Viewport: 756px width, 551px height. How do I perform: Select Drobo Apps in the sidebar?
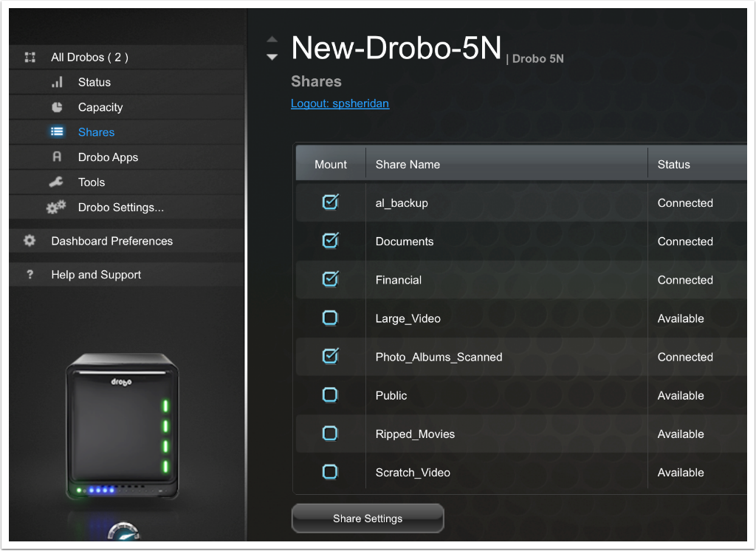click(x=108, y=157)
